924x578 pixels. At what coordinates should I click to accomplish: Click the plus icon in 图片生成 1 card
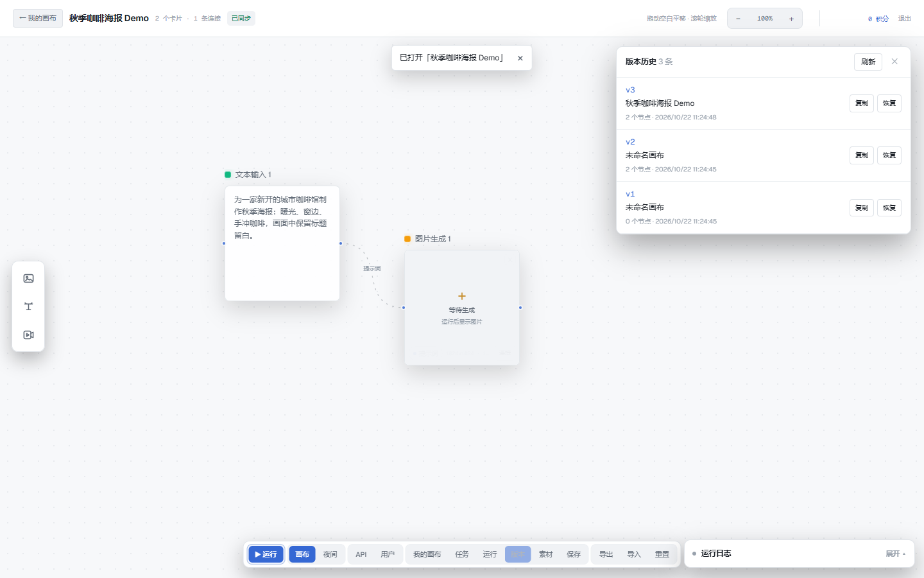tap(462, 296)
